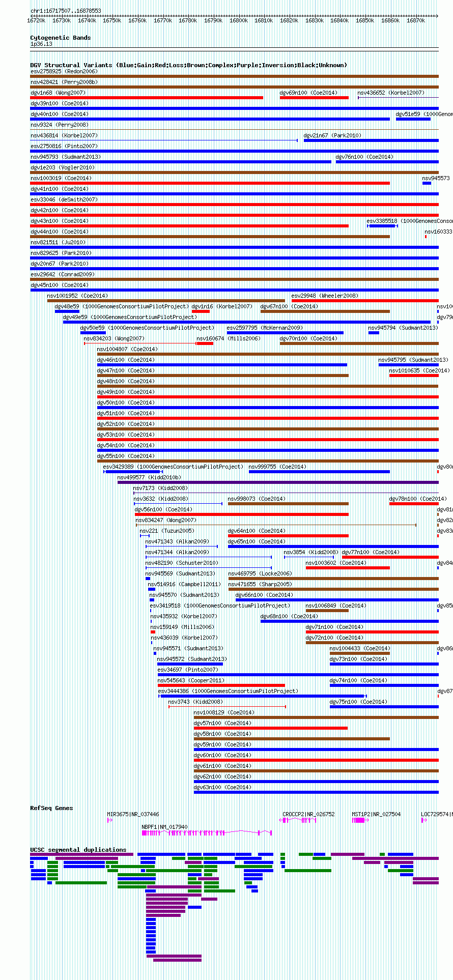Click the nsv9324 (Perry2008) label
Viewport: 453px width, 980px height.
coord(60,125)
